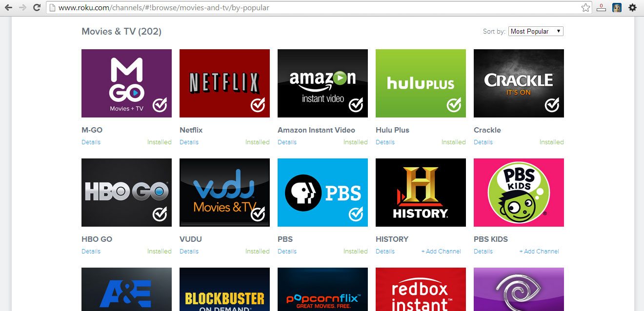Screen dimensions: 644x311
Task: Click the Installed status under M-GO
Action: (160, 142)
